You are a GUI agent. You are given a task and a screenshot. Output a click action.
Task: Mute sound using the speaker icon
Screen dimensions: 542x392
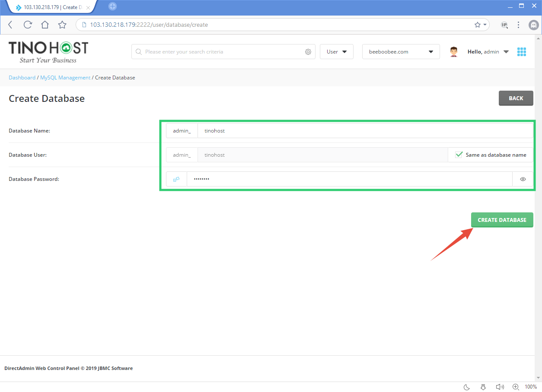500,387
